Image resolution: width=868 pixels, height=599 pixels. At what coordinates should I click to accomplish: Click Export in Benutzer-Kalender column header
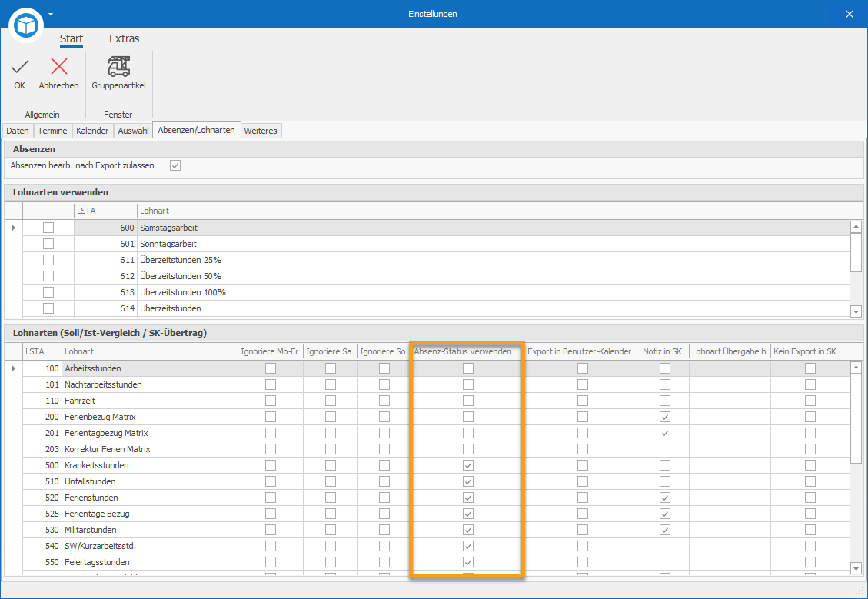click(582, 351)
